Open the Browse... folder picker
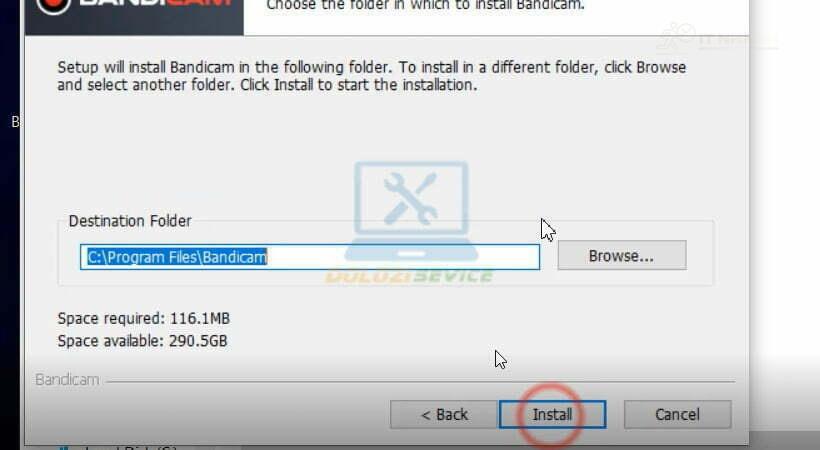 622,255
